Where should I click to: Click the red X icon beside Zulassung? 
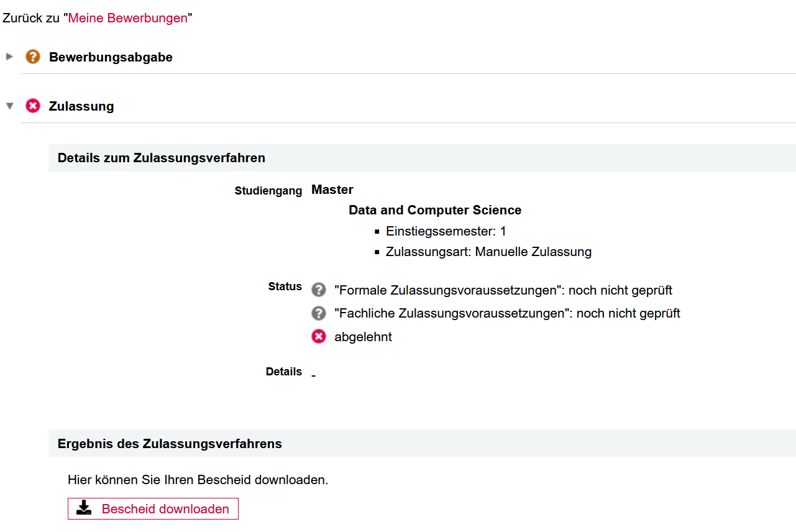click(32, 106)
